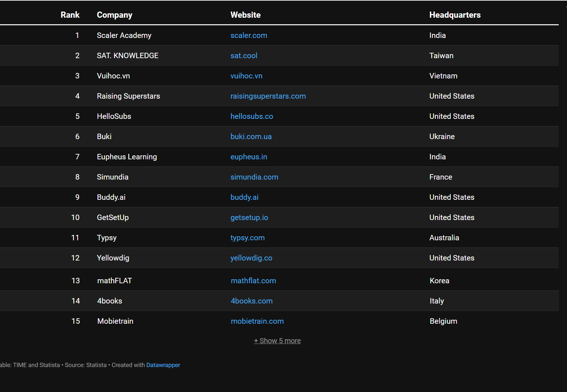Screen dimensions: 567x392
Task: Visit the 4books.com link
Action: 252,301
